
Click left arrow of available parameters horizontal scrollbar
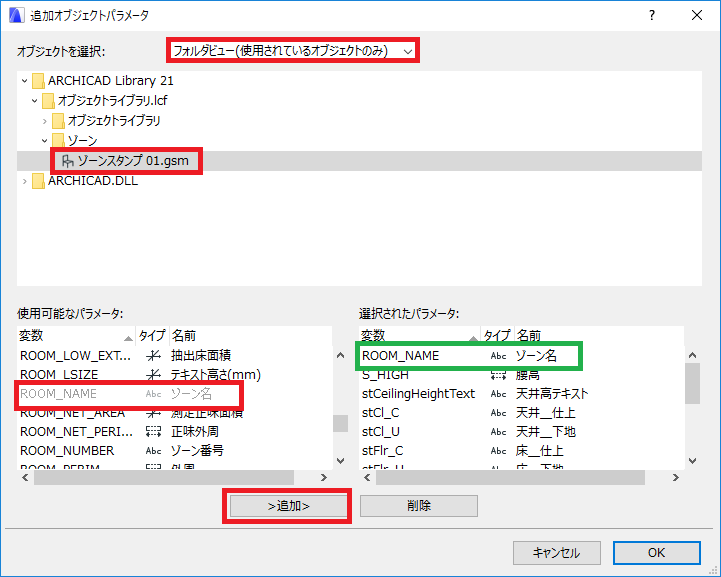[x=25, y=478]
